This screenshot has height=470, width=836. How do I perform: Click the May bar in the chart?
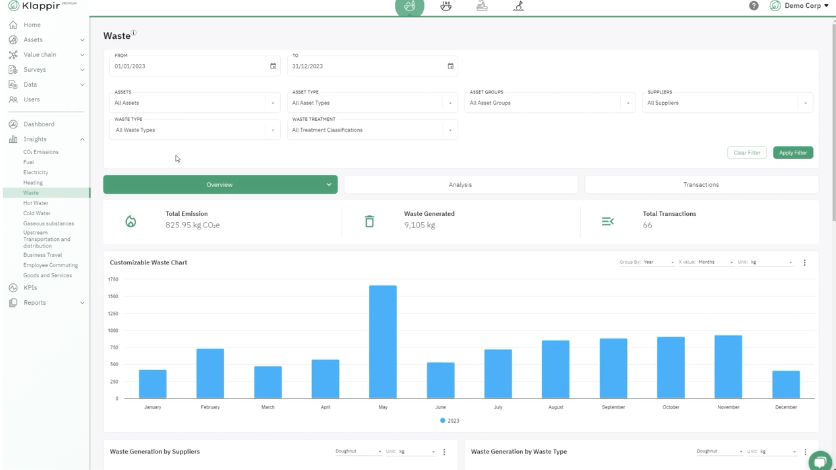pyautogui.click(x=383, y=341)
